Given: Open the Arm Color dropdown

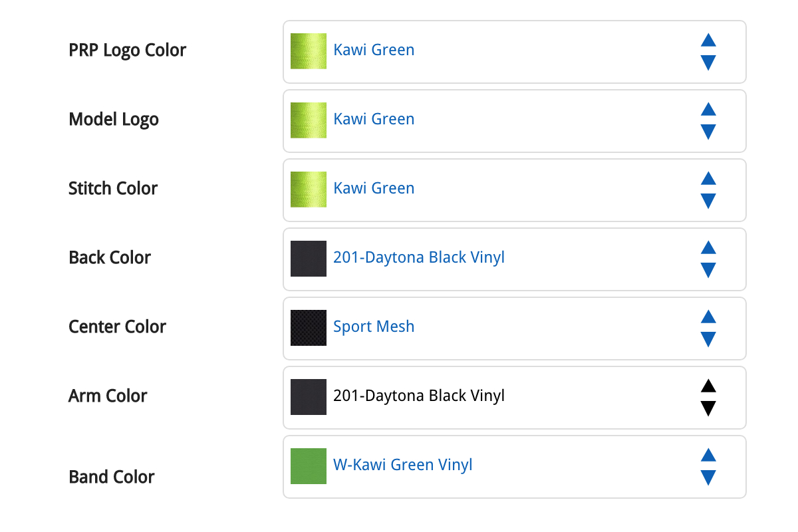Looking at the screenshot, I should coord(514,398).
